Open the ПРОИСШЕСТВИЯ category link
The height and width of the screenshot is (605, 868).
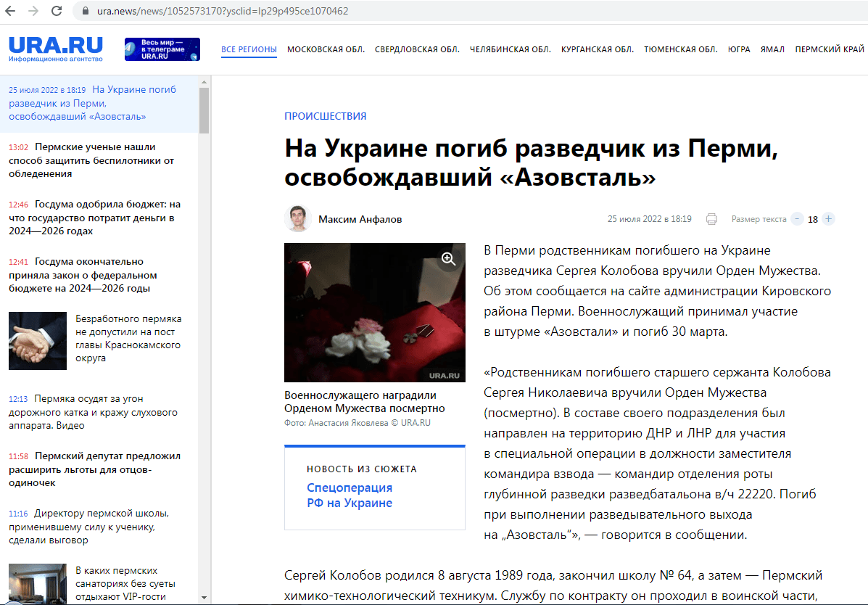coord(326,116)
